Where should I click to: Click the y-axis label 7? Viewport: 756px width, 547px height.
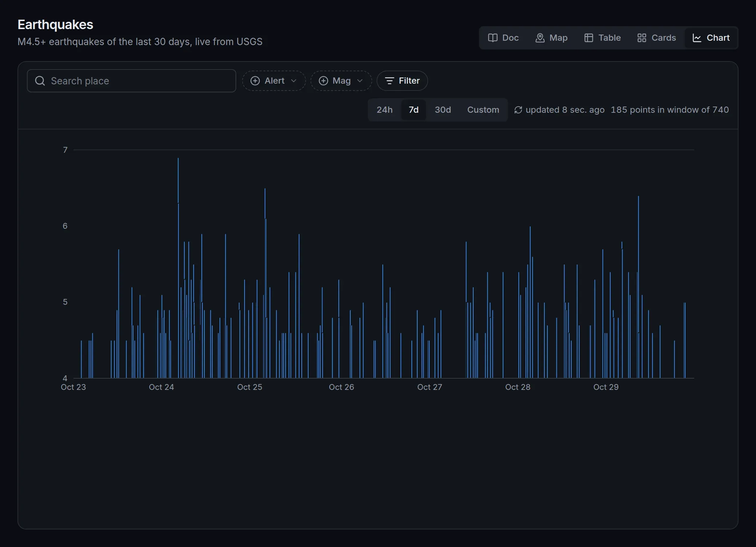pos(65,150)
